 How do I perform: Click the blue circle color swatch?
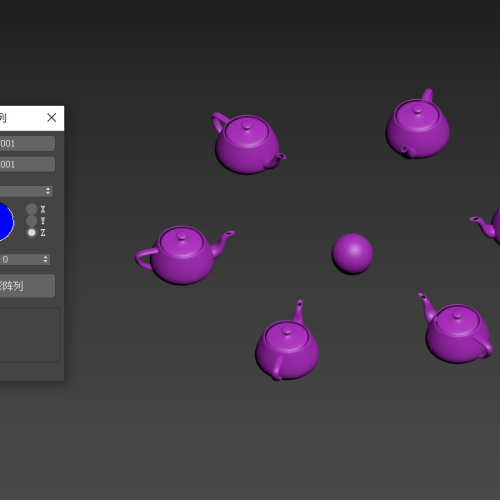pos(6,221)
